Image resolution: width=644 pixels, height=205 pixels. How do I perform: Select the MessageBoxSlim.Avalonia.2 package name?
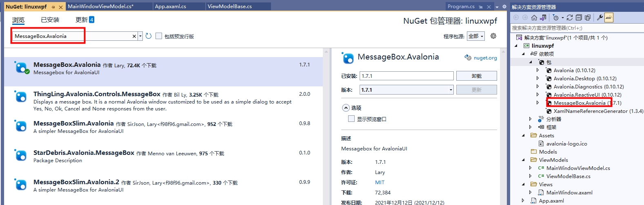click(76, 182)
